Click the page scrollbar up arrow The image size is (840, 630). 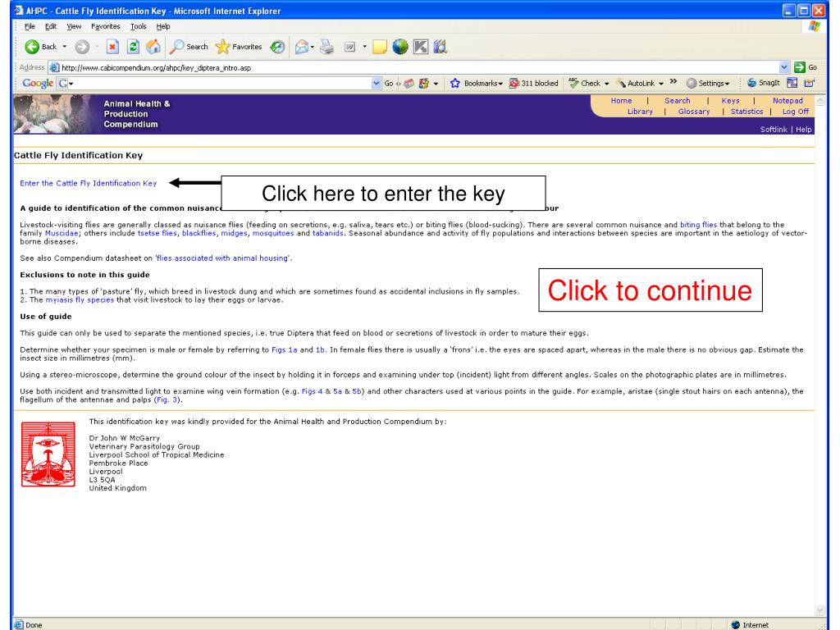coord(820,100)
